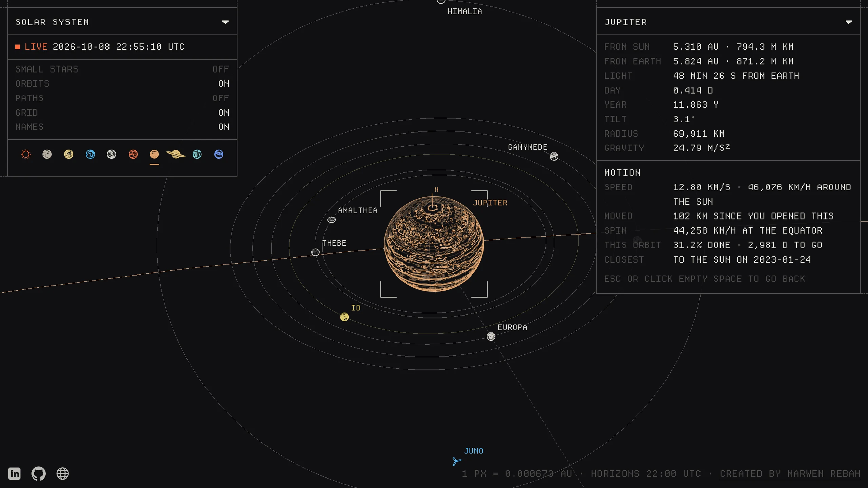Click the Thebe moon marker
Image resolution: width=868 pixels, height=488 pixels.
[315, 252]
